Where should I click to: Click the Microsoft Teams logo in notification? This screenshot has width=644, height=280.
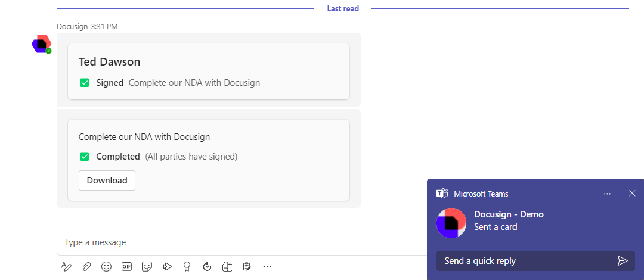point(442,194)
